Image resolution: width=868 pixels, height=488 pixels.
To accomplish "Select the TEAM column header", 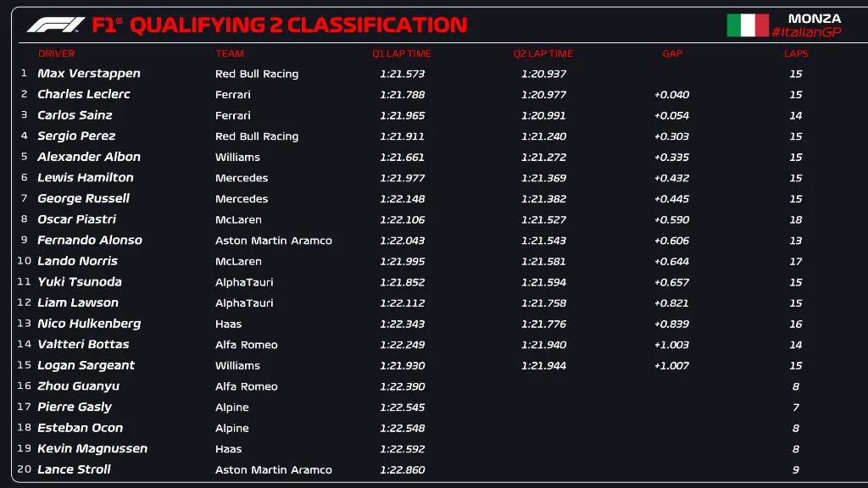I will click(x=230, y=53).
